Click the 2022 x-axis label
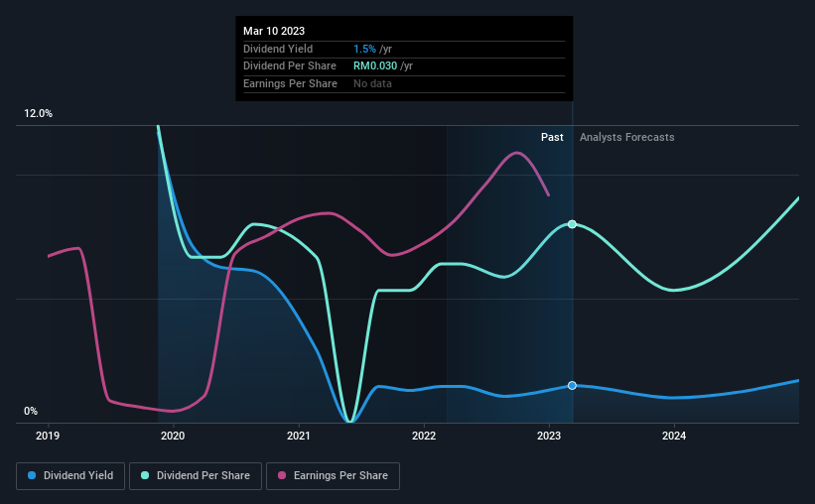Viewport: 815px width, 504px height. tap(424, 436)
